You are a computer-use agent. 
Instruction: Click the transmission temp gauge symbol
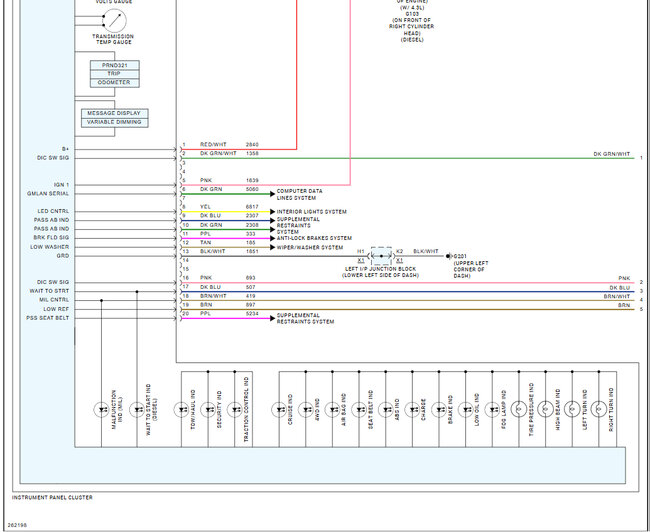[113, 19]
